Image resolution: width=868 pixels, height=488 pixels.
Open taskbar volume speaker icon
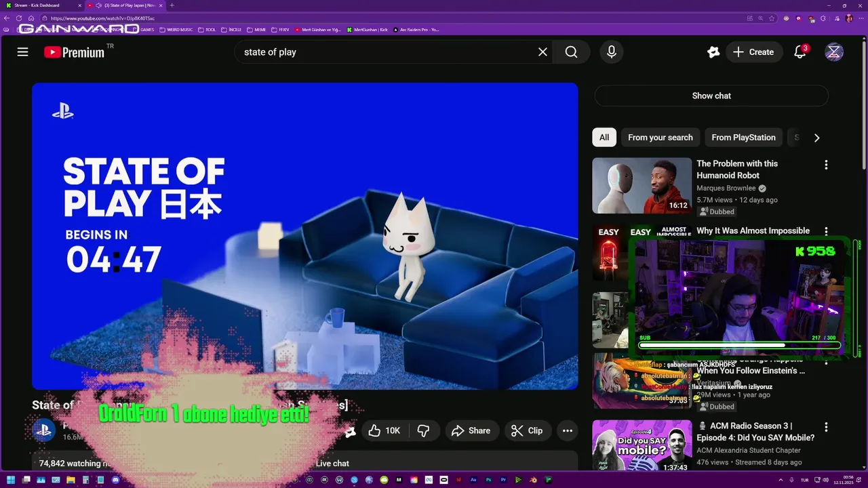825,481
